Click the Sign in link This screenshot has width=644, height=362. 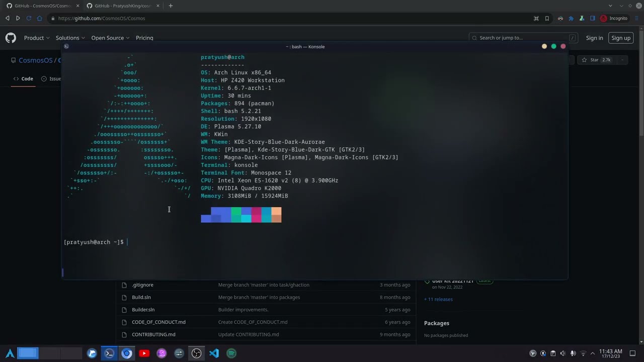click(x=594, y=38)
